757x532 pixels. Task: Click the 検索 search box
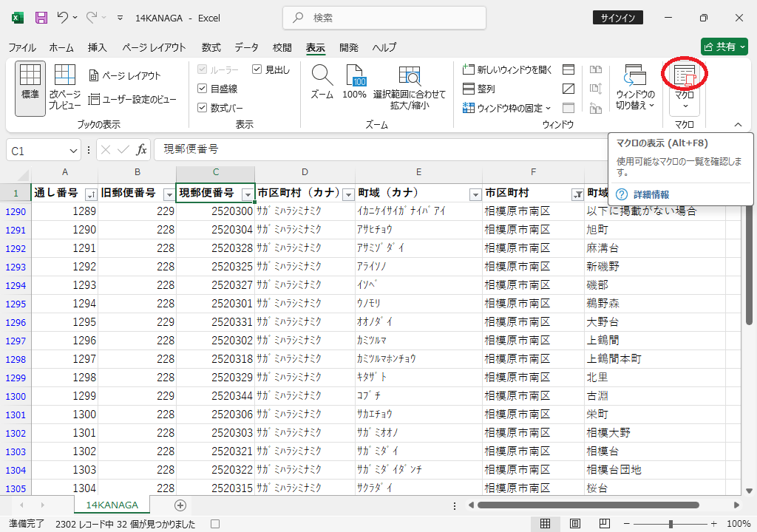point(384,18)
